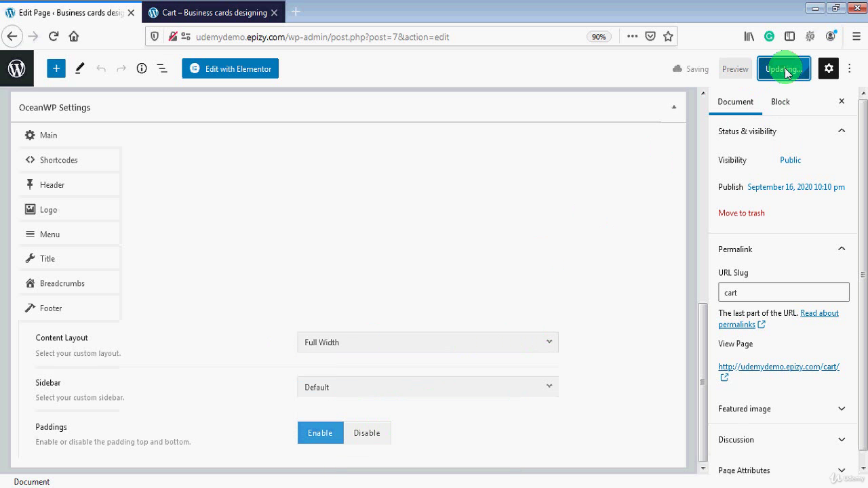Select the Disable paddings button

367,433
